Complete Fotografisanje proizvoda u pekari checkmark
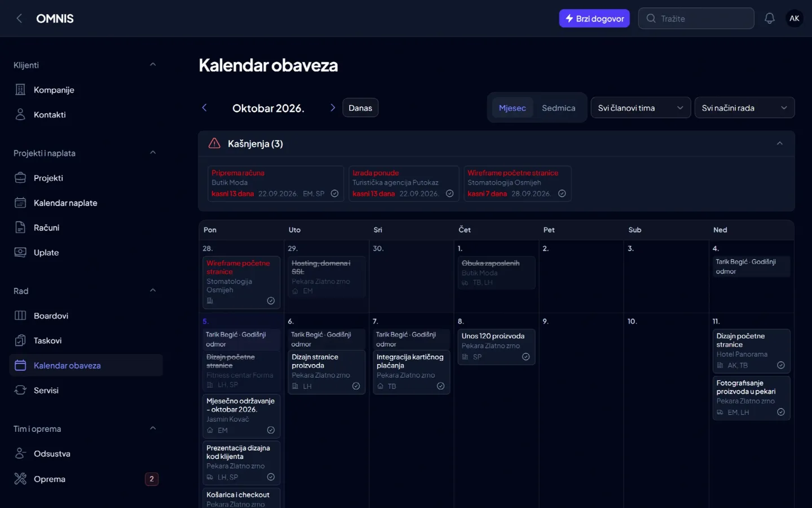Viewport: 812px width, 508px height. point(781,412)
